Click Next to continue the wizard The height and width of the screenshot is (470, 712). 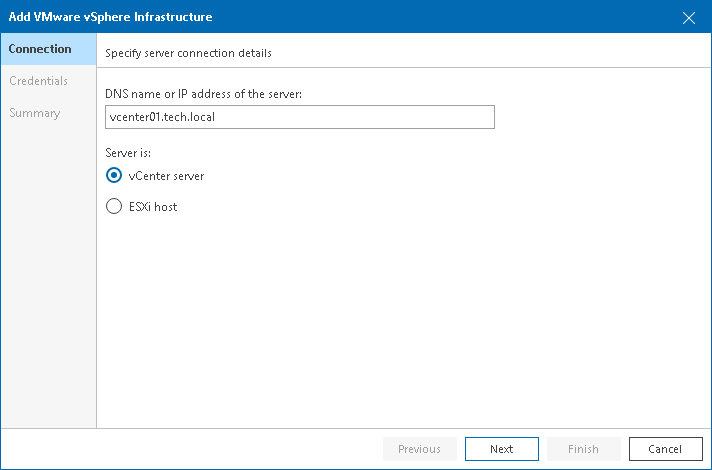click(x=501, y=449)
